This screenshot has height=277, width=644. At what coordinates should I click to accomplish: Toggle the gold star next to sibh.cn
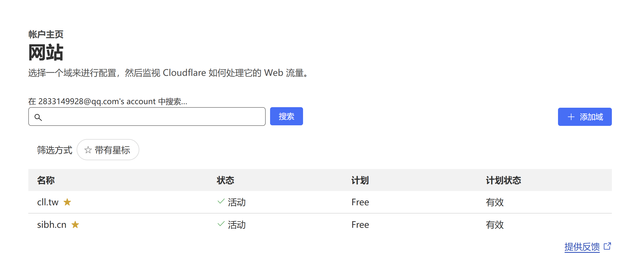click(x=75, y=225)
